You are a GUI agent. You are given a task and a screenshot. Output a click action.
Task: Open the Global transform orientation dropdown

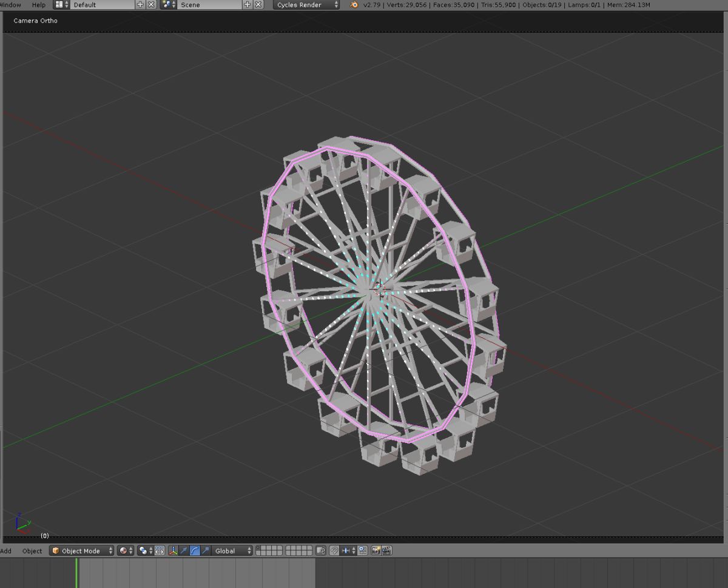232,551
